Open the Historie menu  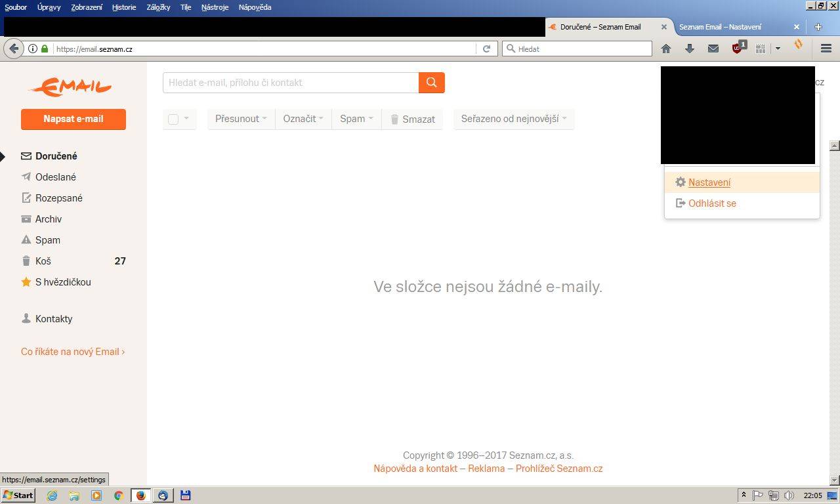[x=124, y=7]
